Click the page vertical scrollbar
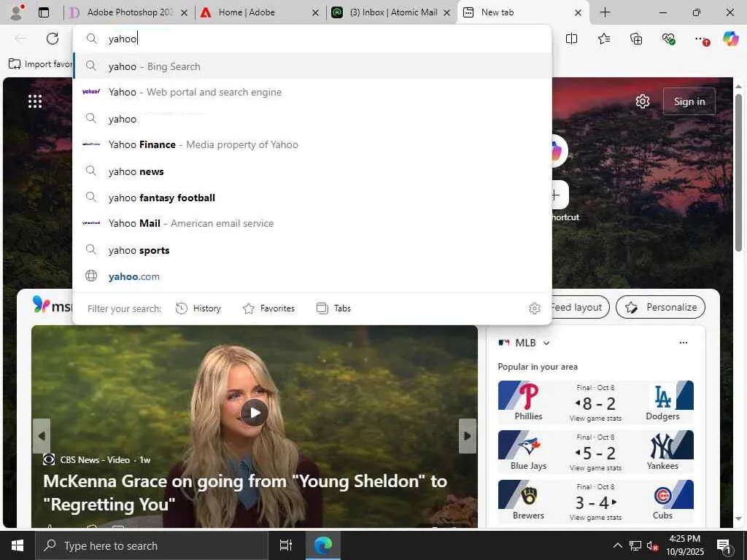This screenshot has width=747, height=560. click(738, 174)
